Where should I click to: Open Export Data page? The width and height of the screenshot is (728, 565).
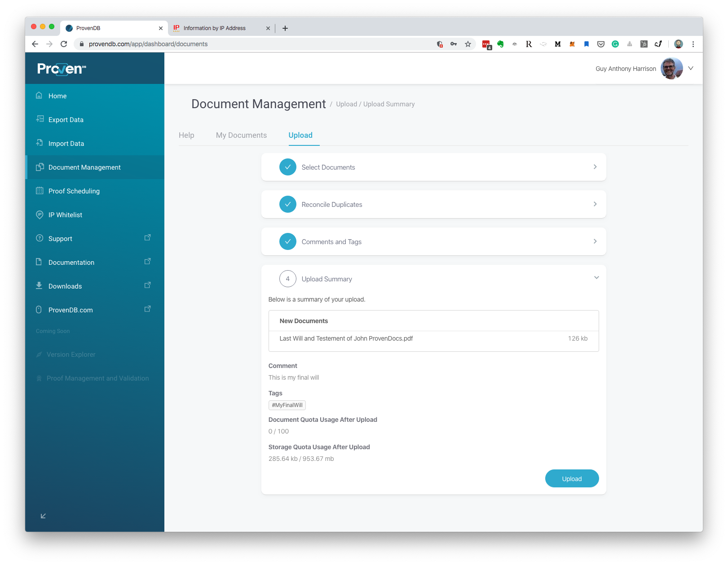point(95,120)
